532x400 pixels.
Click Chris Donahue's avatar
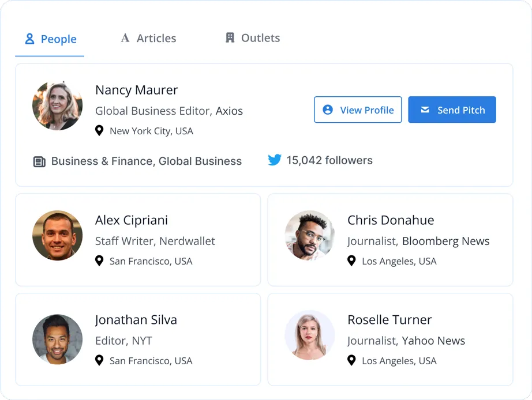[310, 236]
